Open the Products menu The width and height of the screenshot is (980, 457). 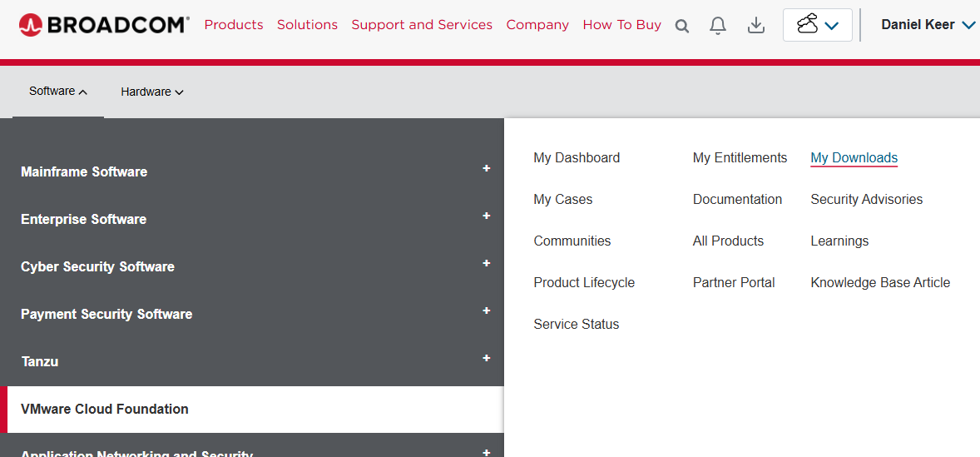234,25
